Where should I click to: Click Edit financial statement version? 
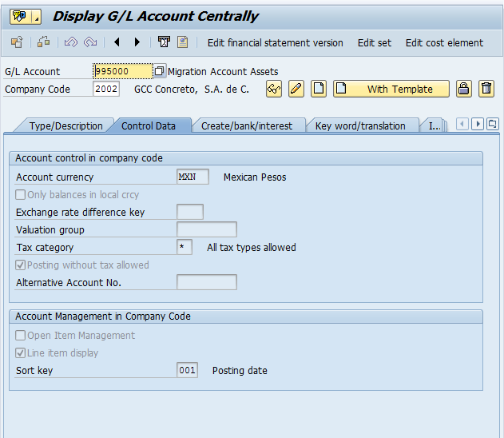click(x=275, y=42)
